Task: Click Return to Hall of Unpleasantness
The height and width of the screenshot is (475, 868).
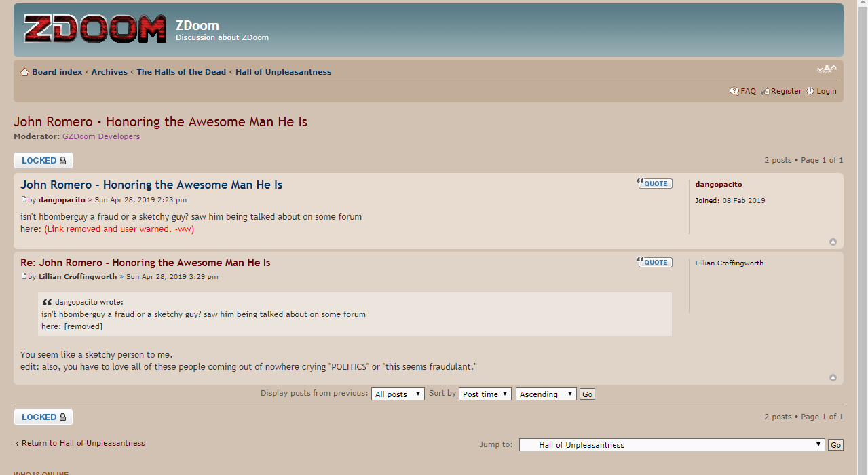Action: (83, 443)
